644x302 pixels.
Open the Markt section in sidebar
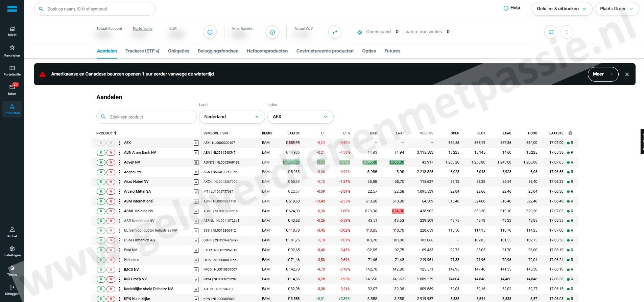(x=12, y=30)
